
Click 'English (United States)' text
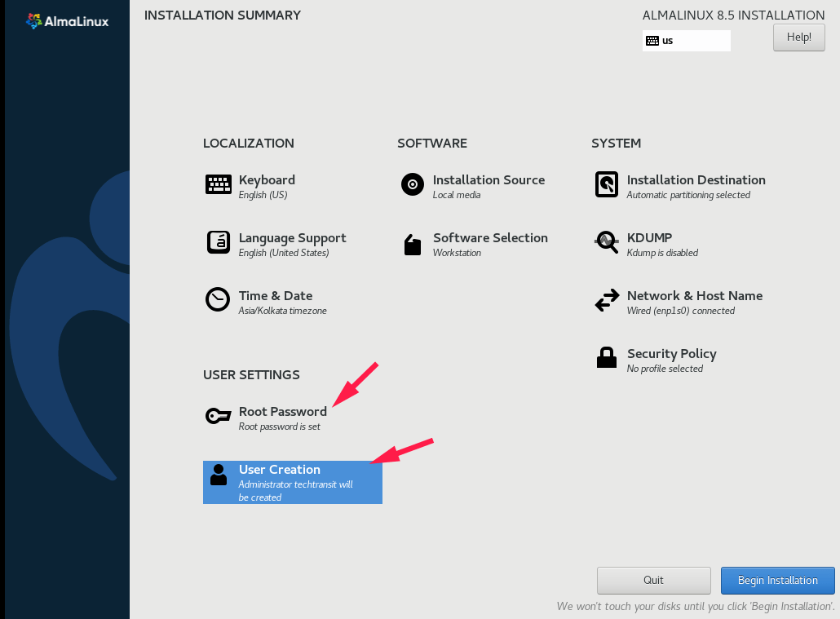(x=283, y=253)
